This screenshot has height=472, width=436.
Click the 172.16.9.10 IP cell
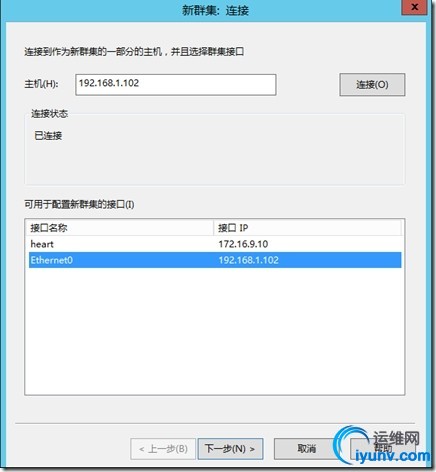point(243,244)
